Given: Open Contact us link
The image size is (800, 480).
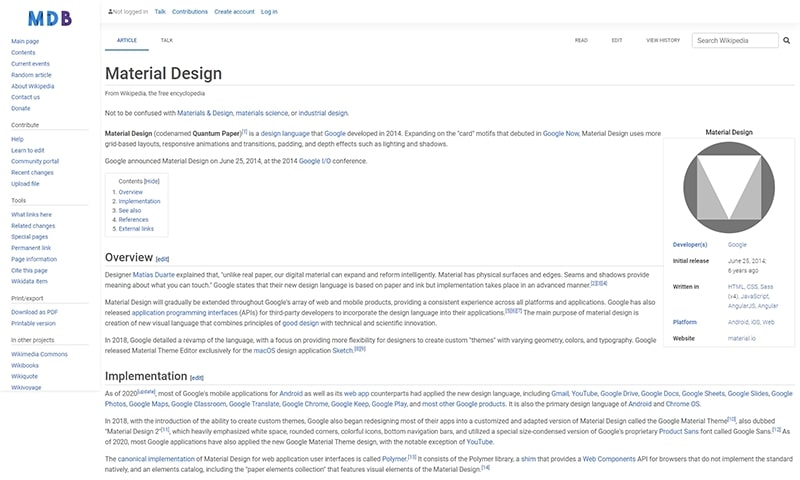Looking at the screenshot, I should click(x=26, y=97).
